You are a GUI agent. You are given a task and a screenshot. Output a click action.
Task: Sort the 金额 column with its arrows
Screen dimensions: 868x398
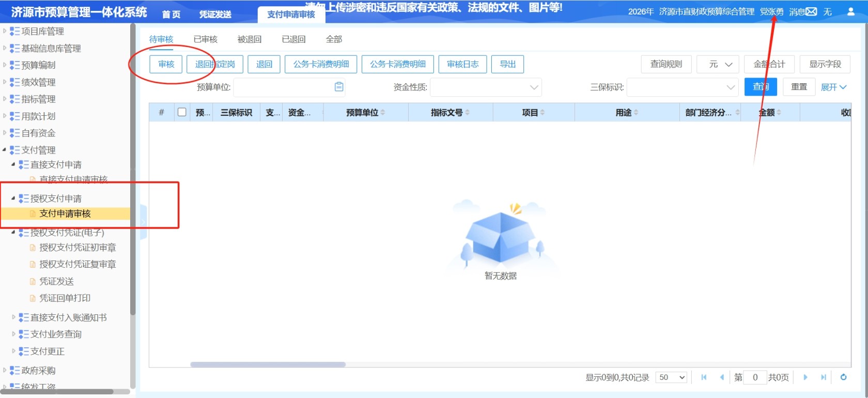779,113
